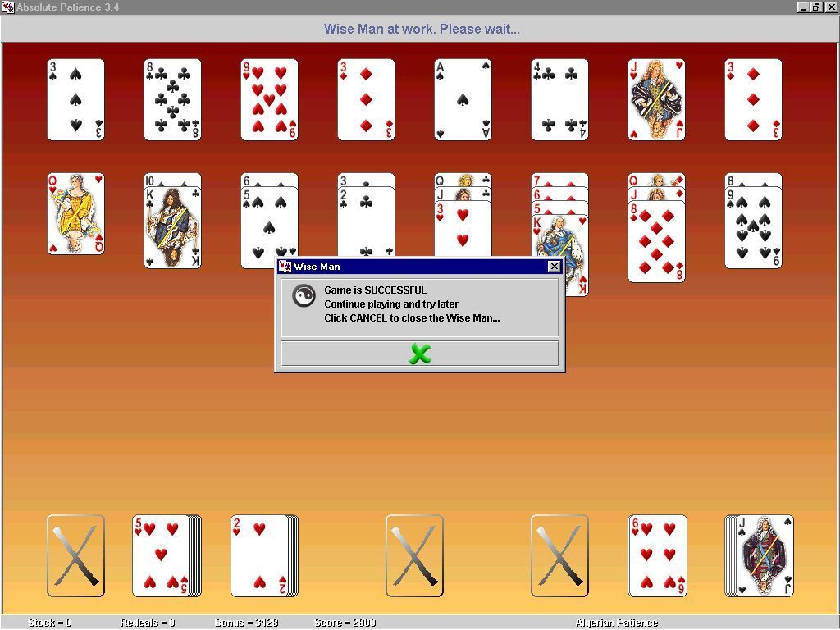Image resolution: width=840 pixels, height=630 pixels.
Task: Click the Score display in status bar
Action: 345,623
